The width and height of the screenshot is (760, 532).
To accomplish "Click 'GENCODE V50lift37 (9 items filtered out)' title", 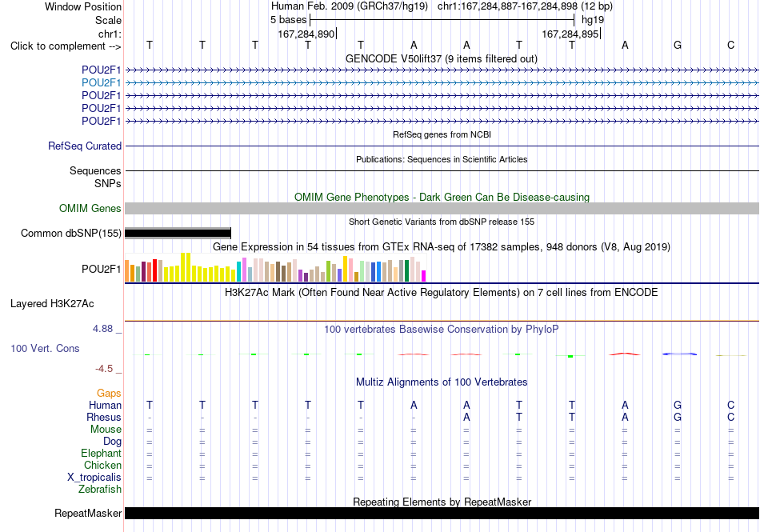I will pyautogui.click(x=442, y=58).
